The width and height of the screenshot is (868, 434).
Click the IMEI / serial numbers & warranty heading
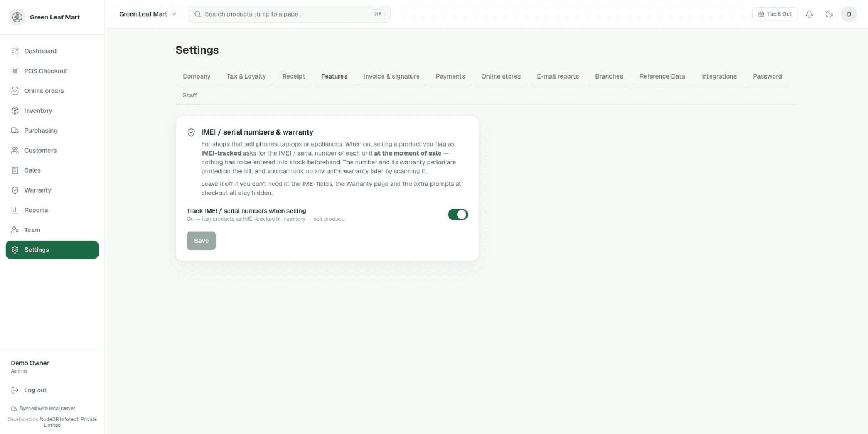[x=257, y=132]
